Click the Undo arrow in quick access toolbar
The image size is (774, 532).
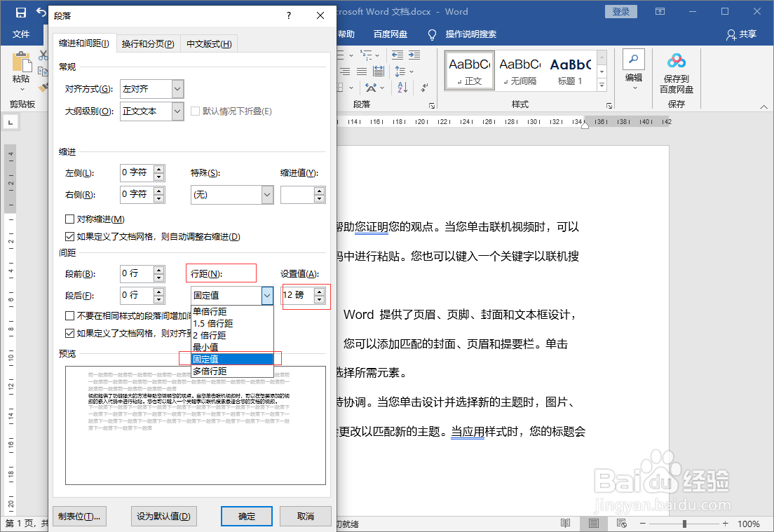click(41, 12)
